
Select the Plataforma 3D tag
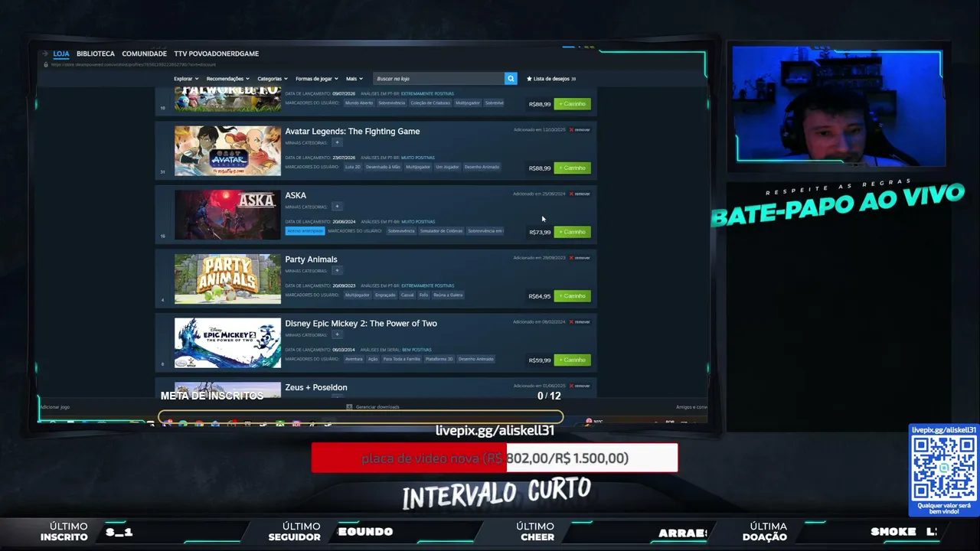pyautogui.click(x=439, y=359)
